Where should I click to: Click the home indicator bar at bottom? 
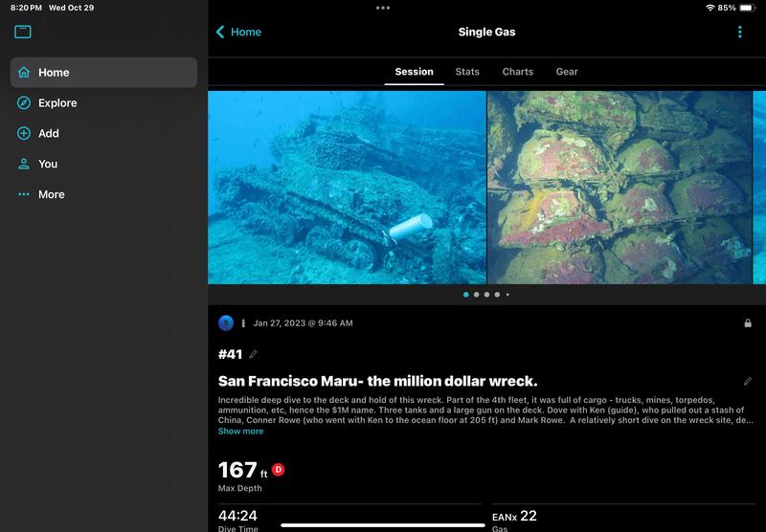click(383, 525)
